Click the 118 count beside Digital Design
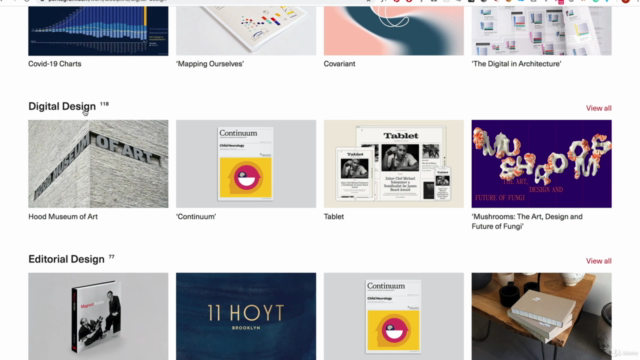Image resolution: width=640 pixels, height=360 pixels. click(104, 104)
